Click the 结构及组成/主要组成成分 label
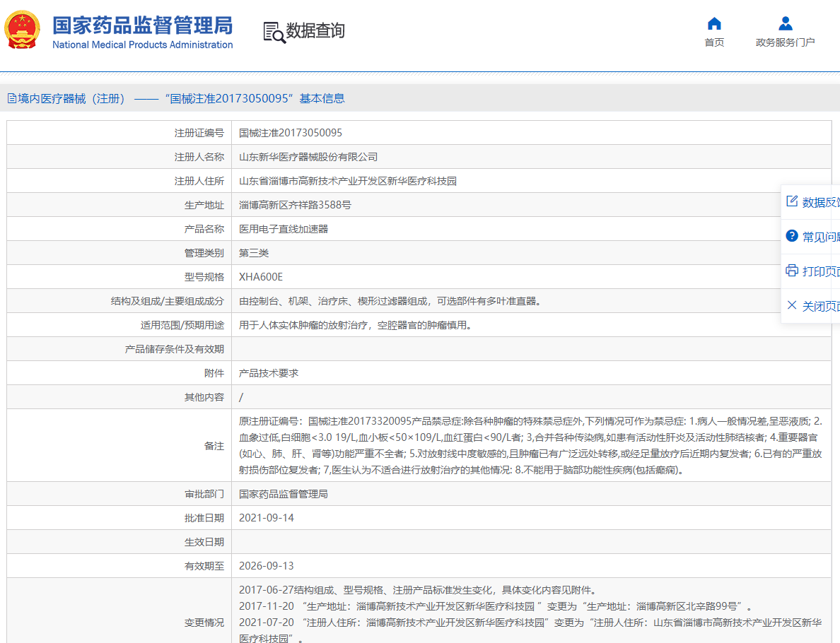The height and width of the screenshot is (643, 840). 167,301
